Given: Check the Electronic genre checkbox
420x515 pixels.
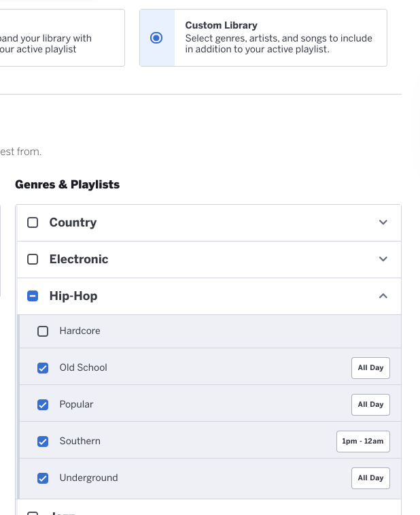Looking at the screenshot, I should click(33, 259).
